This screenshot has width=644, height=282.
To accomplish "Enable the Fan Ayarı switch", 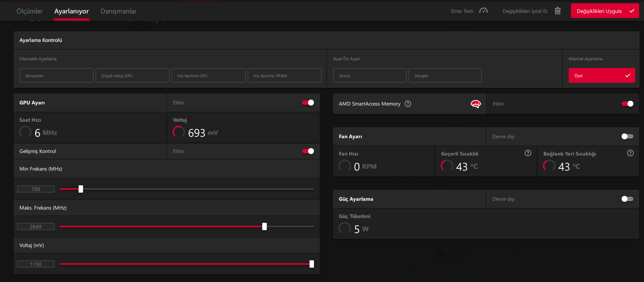I will [x=627, y=136].
